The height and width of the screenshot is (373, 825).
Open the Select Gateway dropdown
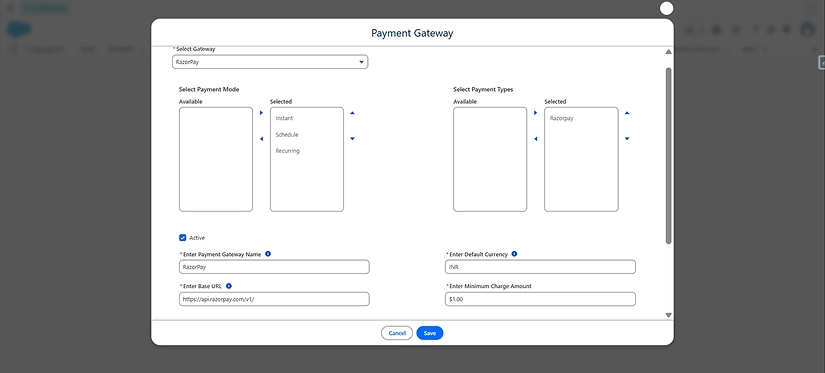(270, 62)
